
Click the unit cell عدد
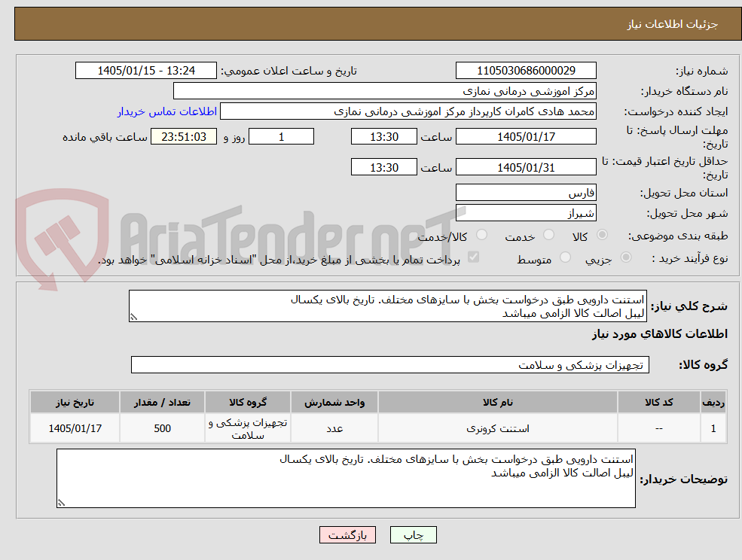(334, 428)
